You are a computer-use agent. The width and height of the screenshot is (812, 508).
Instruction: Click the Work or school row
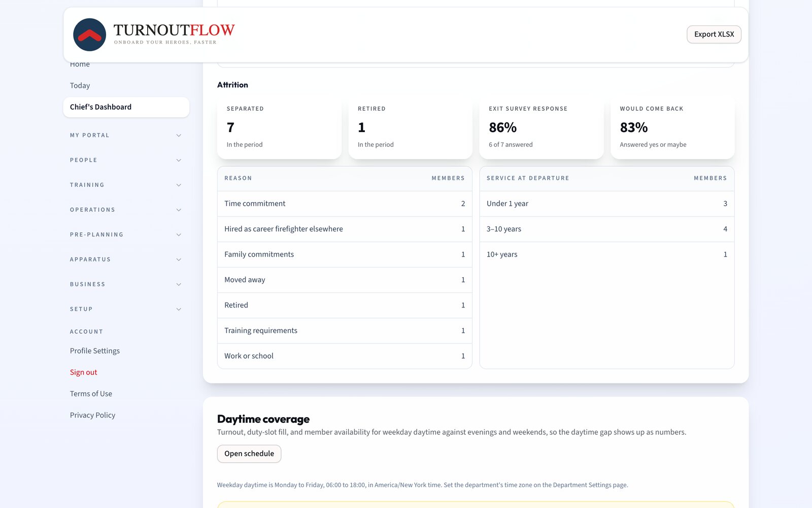click(345, 356)
